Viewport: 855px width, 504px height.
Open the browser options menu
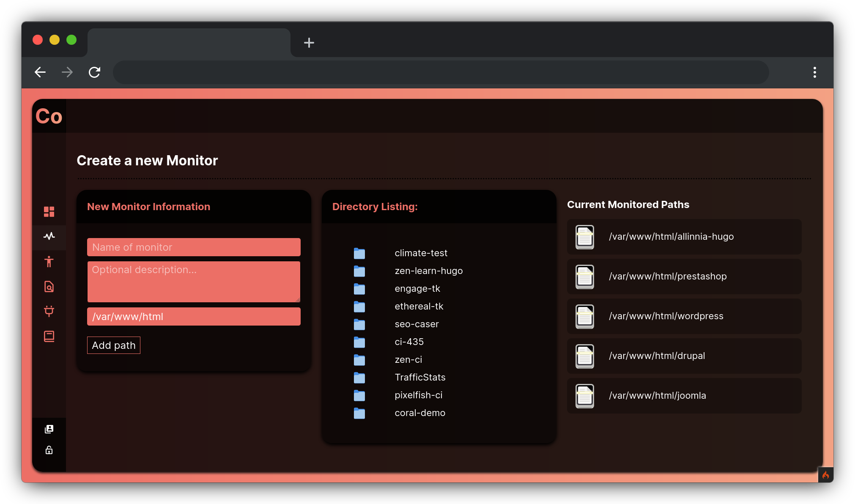tap(815, 72)
